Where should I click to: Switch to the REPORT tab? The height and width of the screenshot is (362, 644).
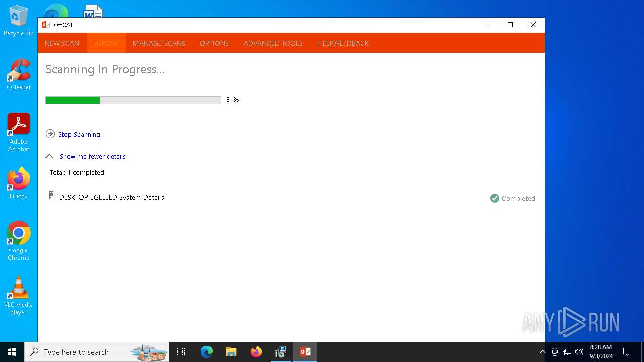click(106, 43)
